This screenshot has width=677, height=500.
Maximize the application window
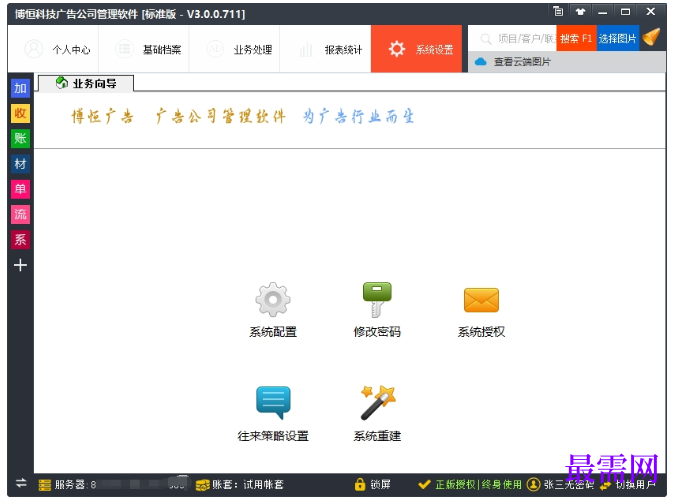[x=625, y=12]
